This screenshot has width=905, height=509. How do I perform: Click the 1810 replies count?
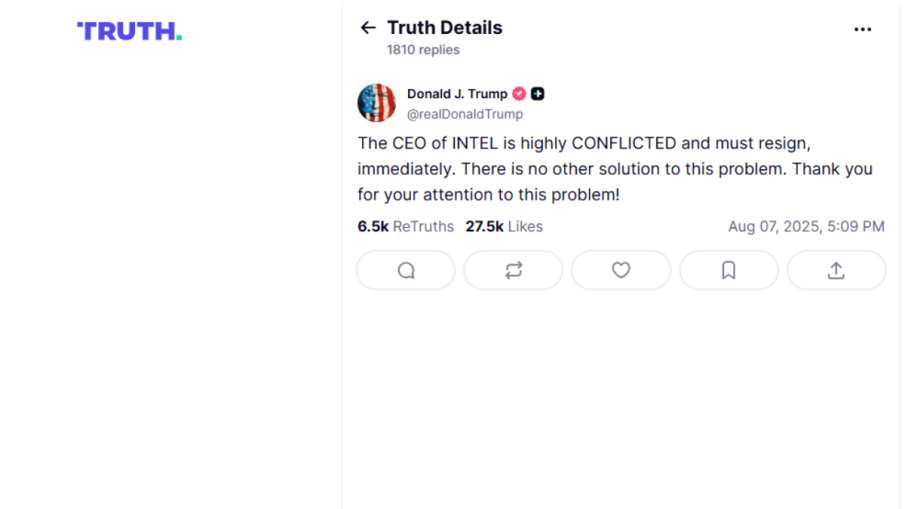click(423, 50)
